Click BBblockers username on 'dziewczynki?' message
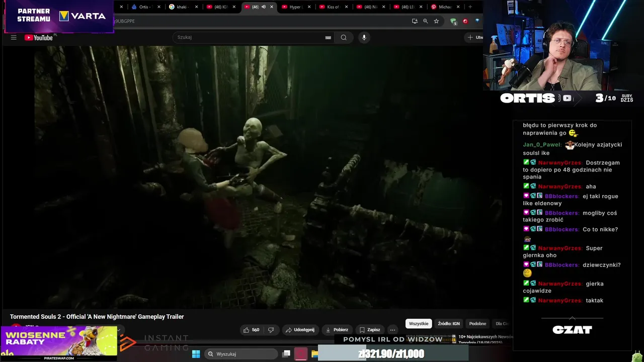Screen dimensions: 644x362 tap(561, 265)
